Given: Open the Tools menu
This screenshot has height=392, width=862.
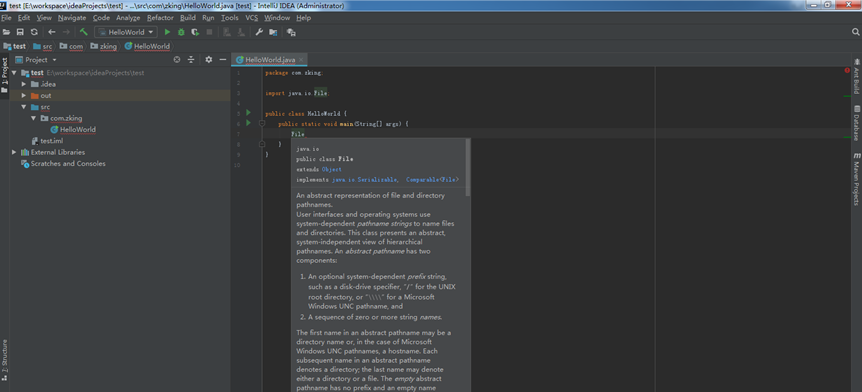Looking at the screenshot, I should pos(230,18).
